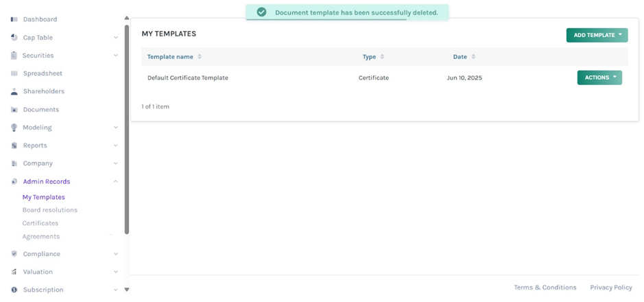
Task: Open the Add Template dropdown
Action: pos(597,35)
